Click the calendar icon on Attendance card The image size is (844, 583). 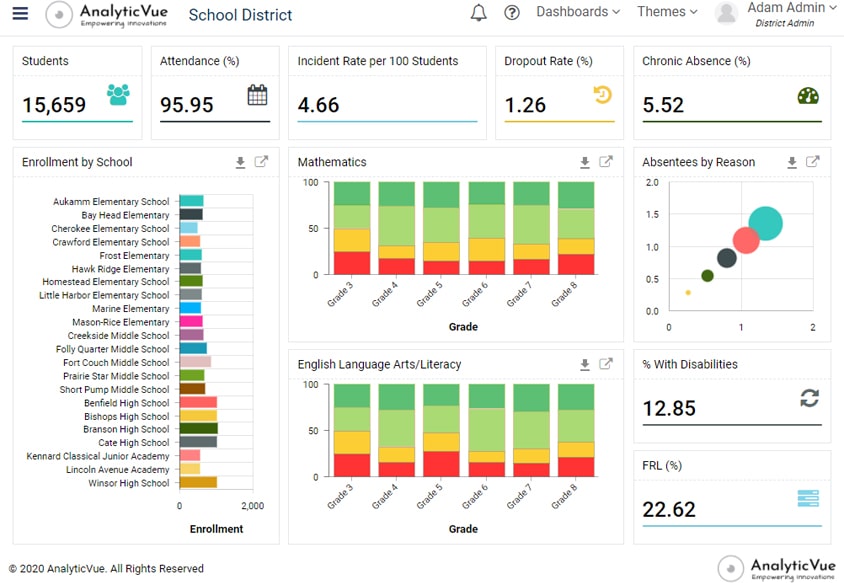pyautogui.click(x=257, y=93)
